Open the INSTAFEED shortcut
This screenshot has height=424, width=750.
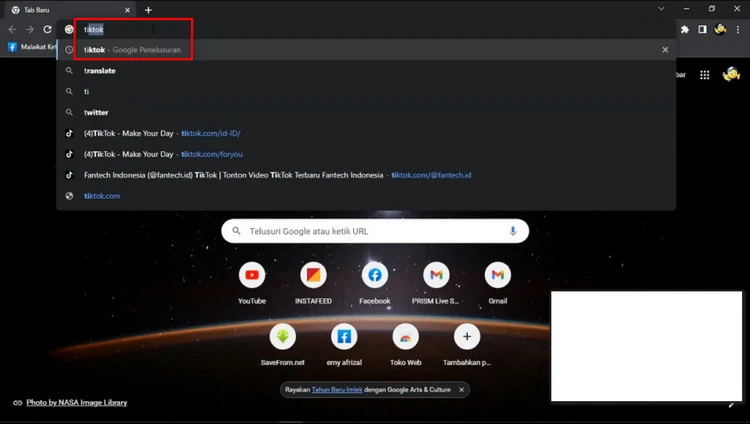pos(313,283)
